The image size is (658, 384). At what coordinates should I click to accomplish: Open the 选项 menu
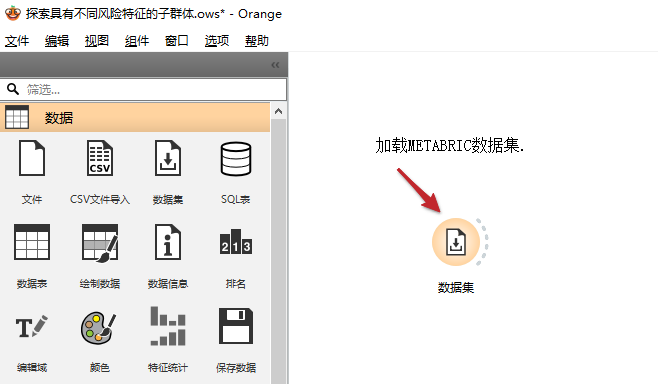point(217,41)
